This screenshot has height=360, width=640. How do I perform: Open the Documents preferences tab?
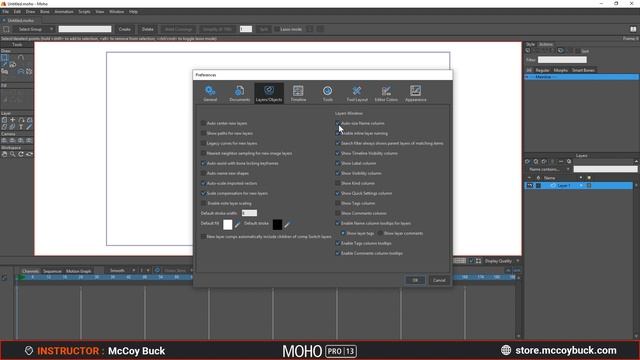click(x=240, y=93)
